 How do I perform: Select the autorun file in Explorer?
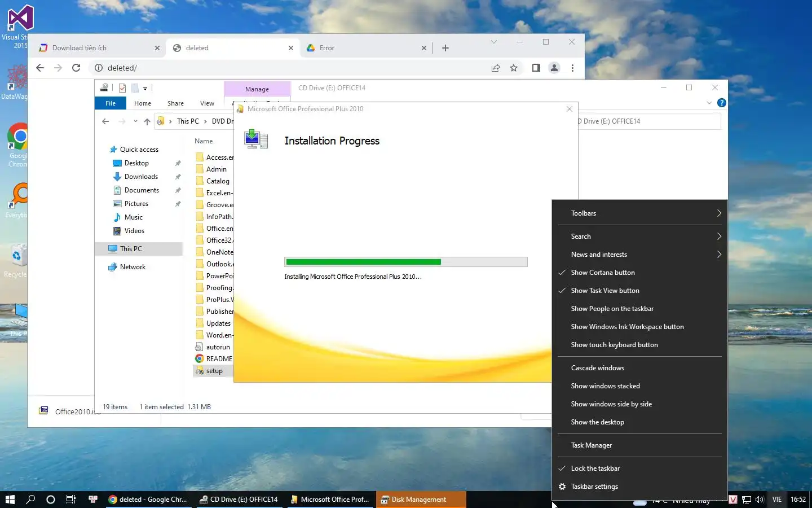[218, 347]
